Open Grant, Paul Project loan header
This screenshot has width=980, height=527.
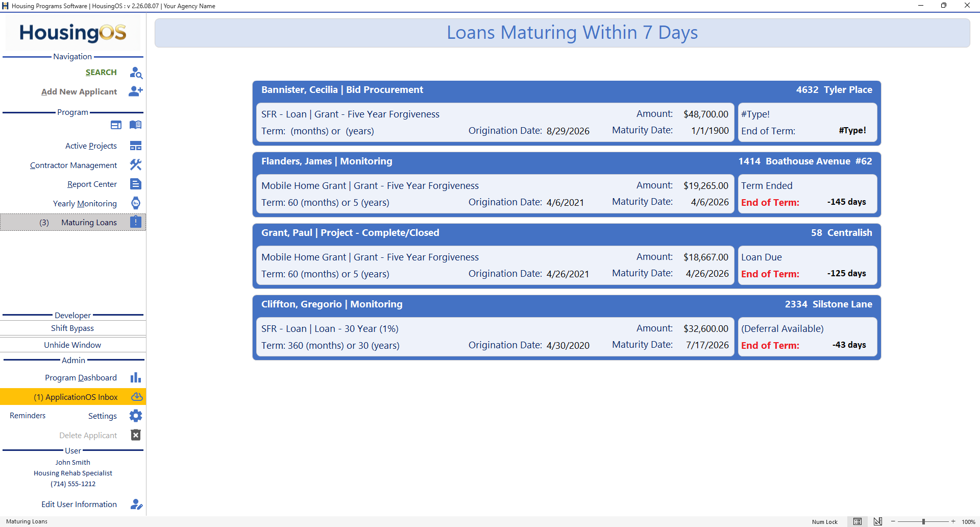pos(567,233)
